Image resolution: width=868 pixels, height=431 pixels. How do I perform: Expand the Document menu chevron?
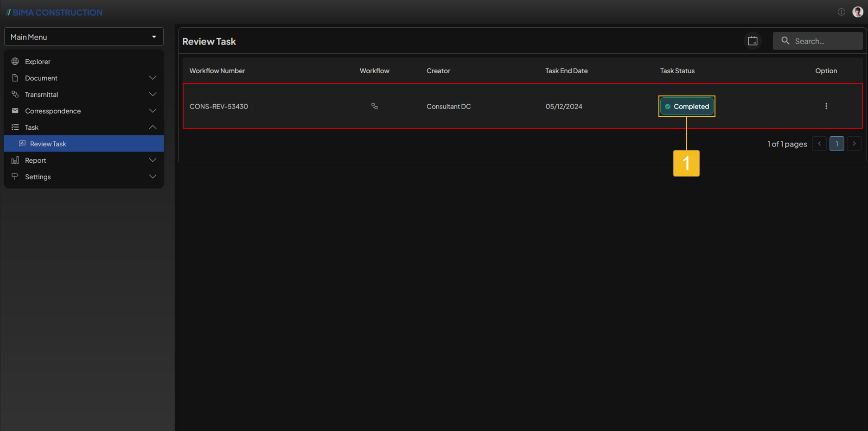coord(153,78)
